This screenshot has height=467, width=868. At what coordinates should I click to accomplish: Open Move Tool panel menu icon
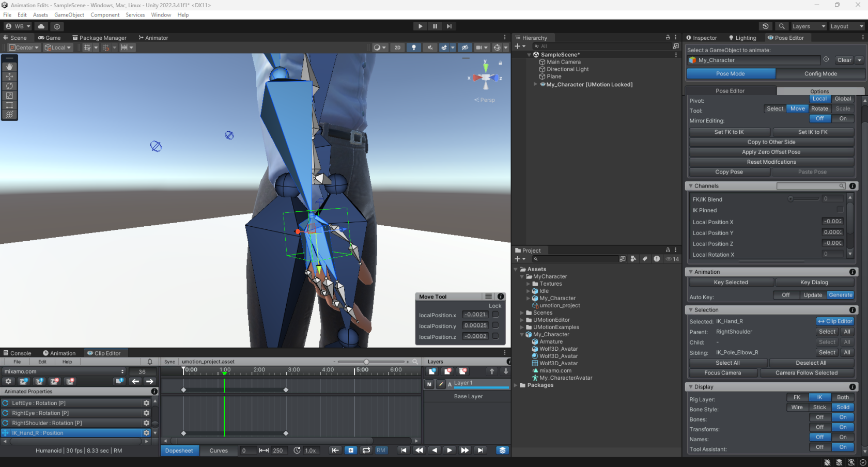pos(488,297)
